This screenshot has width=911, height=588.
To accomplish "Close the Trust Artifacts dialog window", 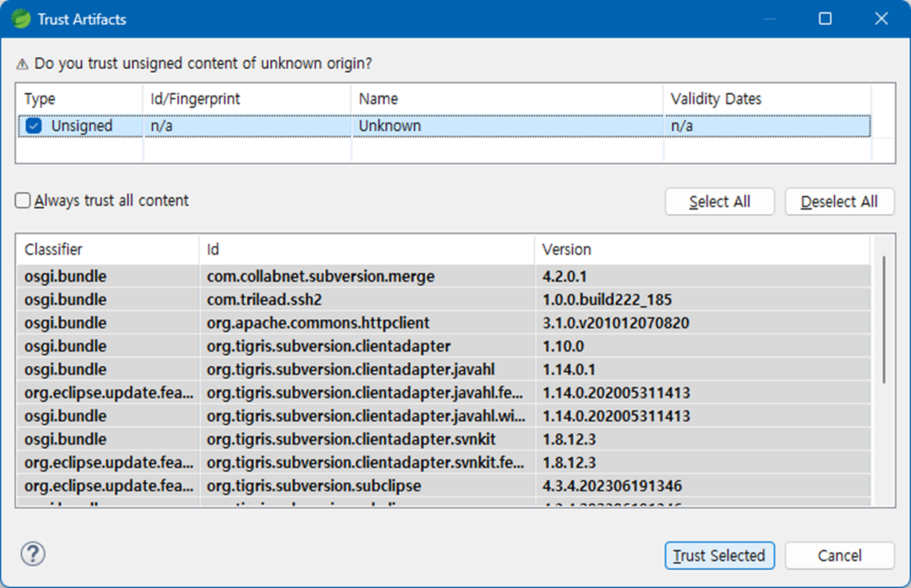I will point(881,19).
